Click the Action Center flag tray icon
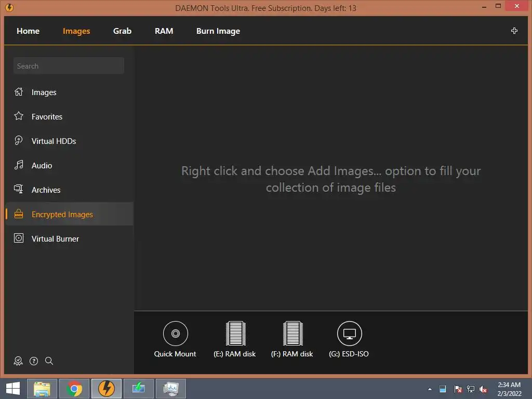 458,389
